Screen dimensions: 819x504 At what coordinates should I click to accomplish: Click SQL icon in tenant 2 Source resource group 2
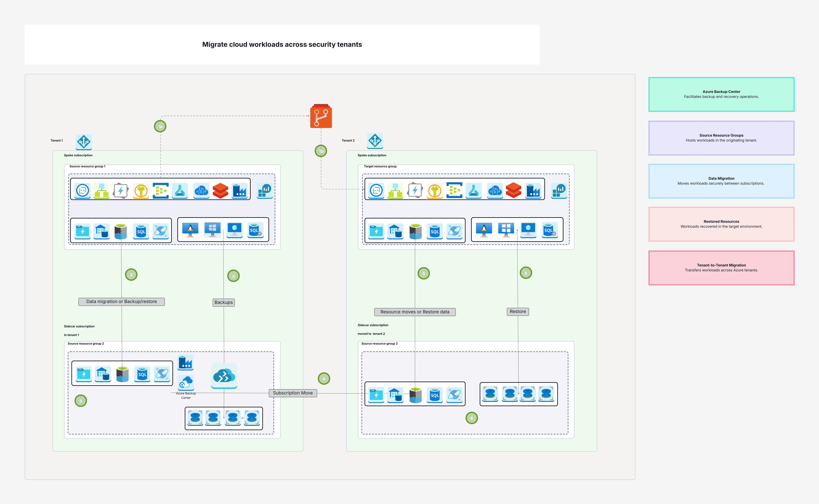tap(435, 395)
